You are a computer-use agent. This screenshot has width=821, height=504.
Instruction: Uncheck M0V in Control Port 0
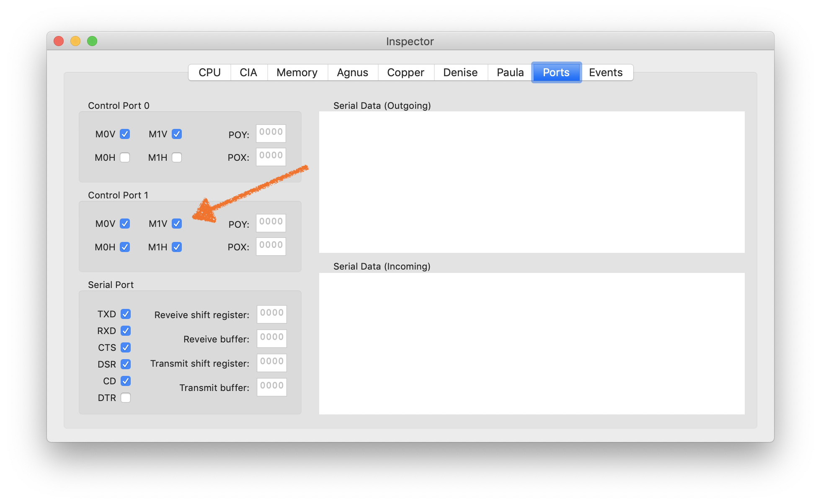pos(125,134)
